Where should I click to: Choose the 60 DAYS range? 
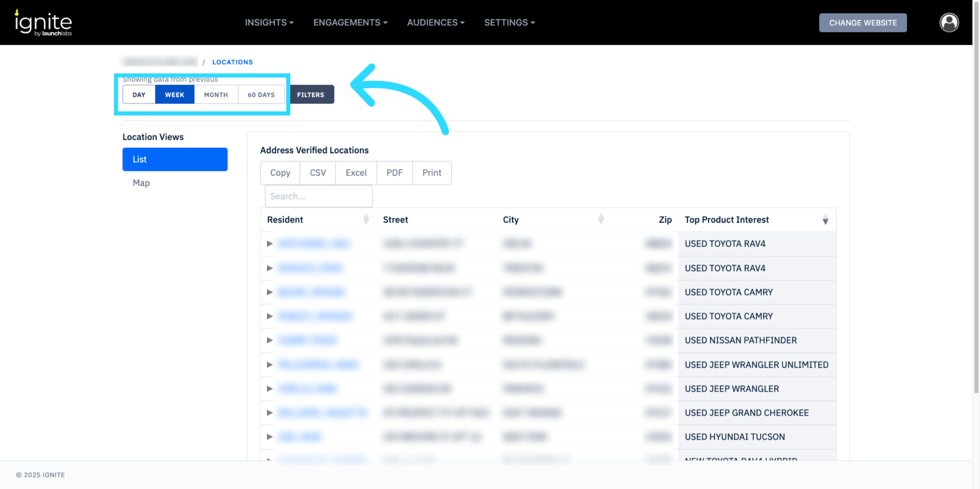pos(261,95)
